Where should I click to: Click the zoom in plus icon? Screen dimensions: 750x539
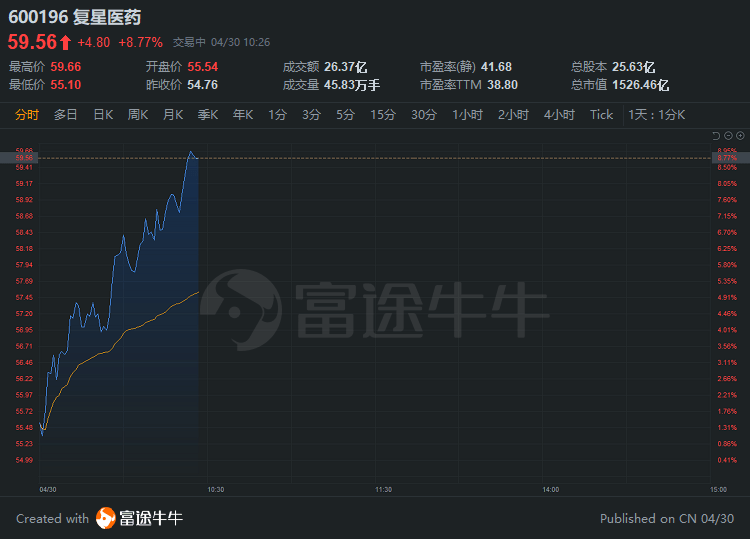coord(740,136)
